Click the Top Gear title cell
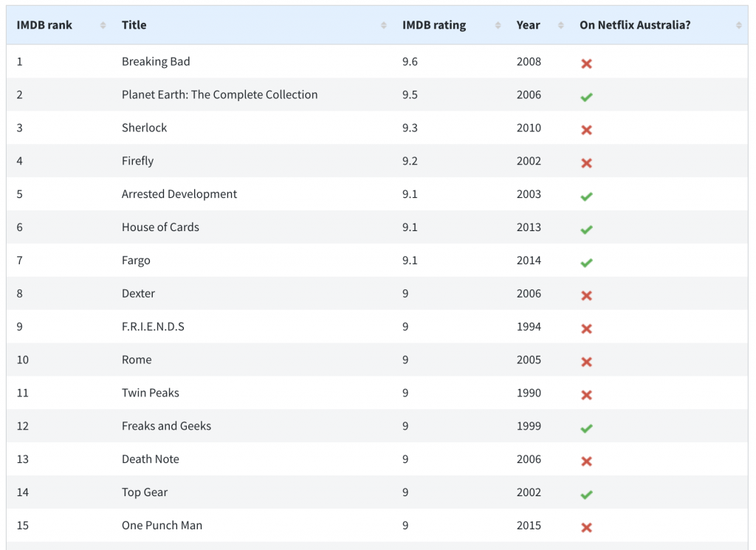 (145, 492)
